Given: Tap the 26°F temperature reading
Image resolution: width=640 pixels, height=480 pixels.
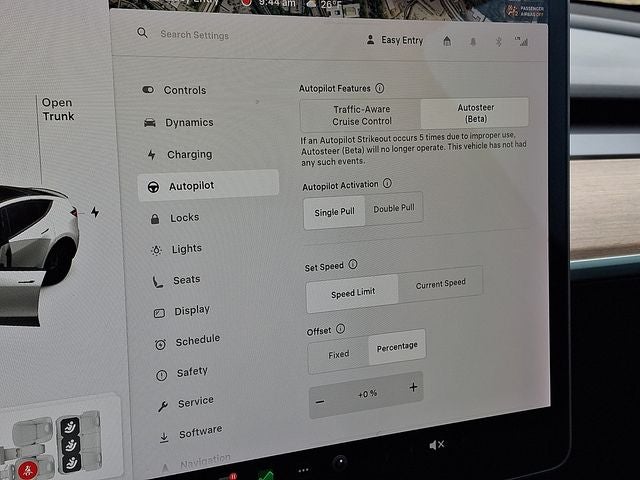Looking at the screenshot, I should (x=331, y=4).
